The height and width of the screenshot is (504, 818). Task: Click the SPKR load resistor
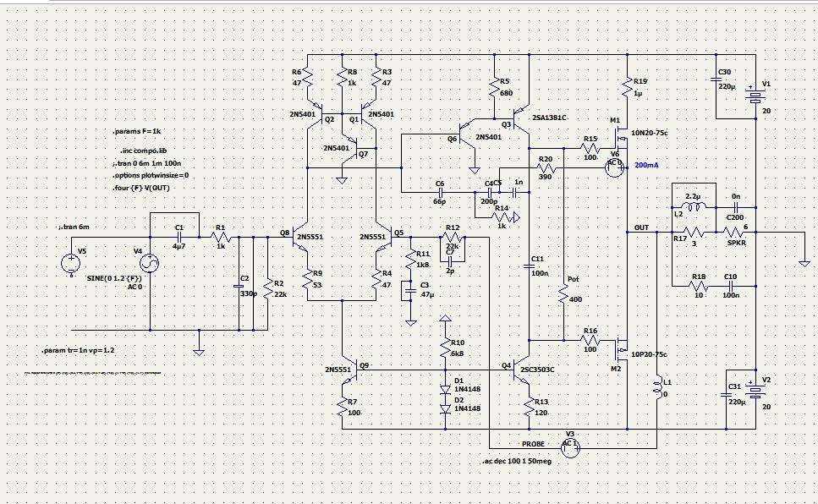[x=734, y=233]
